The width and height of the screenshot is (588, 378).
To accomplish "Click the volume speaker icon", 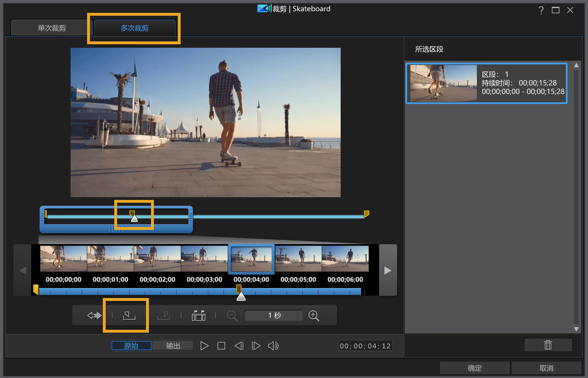I will (273, 346).
